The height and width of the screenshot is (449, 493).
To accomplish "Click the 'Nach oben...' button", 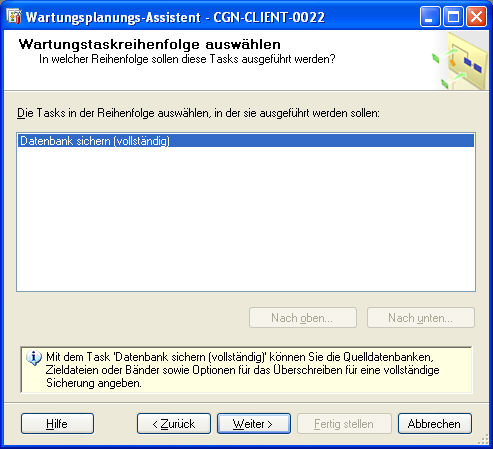I will click(303, 318).
